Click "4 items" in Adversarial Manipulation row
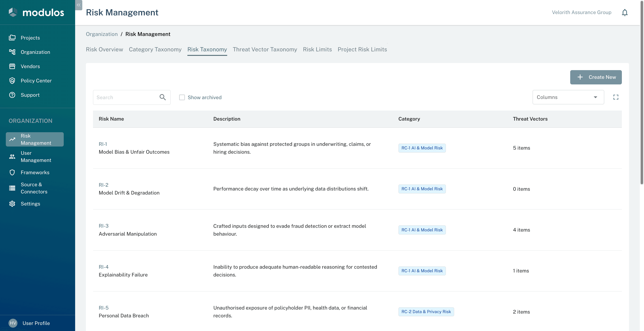The height and width of the screenshot is (331, 644). point(521,230)
